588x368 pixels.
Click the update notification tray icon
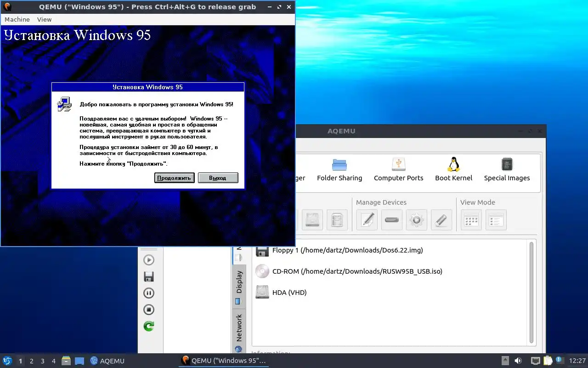coord(559,360)
